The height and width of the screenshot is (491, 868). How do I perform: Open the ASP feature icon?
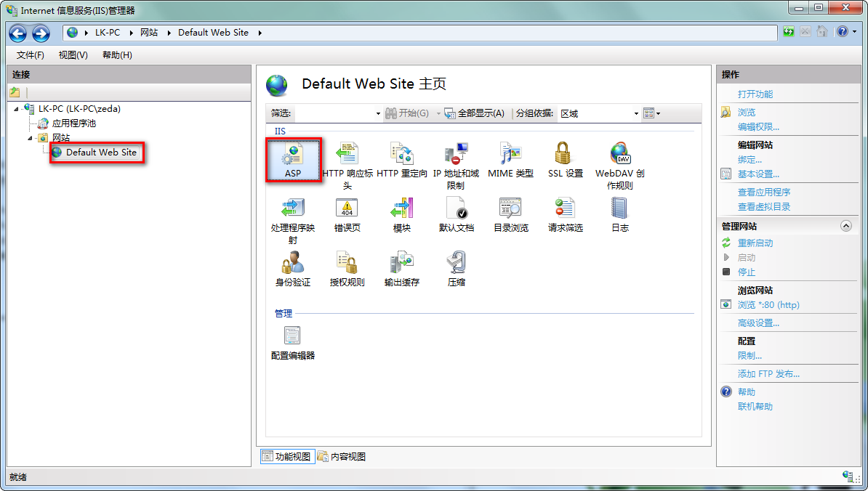[293, 159]
